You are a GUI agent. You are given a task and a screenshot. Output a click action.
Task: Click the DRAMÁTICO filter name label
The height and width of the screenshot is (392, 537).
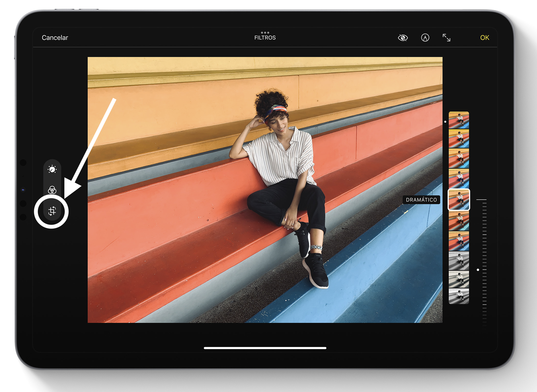pos(421,200)
